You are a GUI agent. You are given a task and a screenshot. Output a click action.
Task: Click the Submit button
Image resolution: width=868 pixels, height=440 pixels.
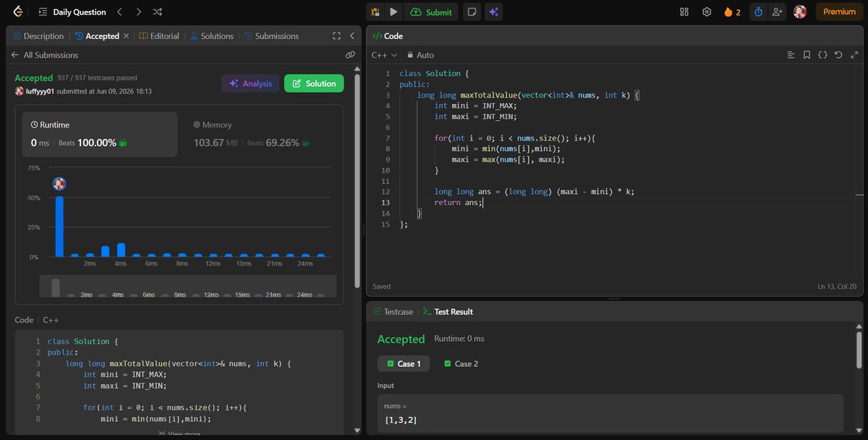pos(431,12)
